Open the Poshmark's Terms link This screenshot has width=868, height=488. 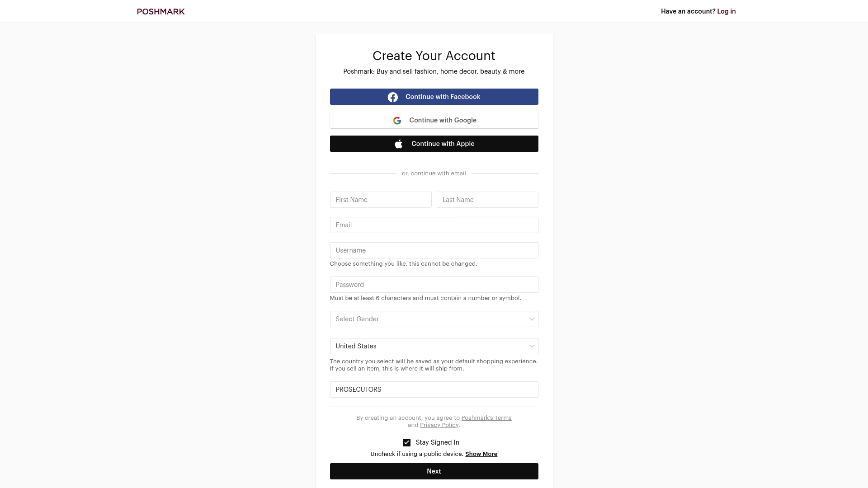[486, 418]
